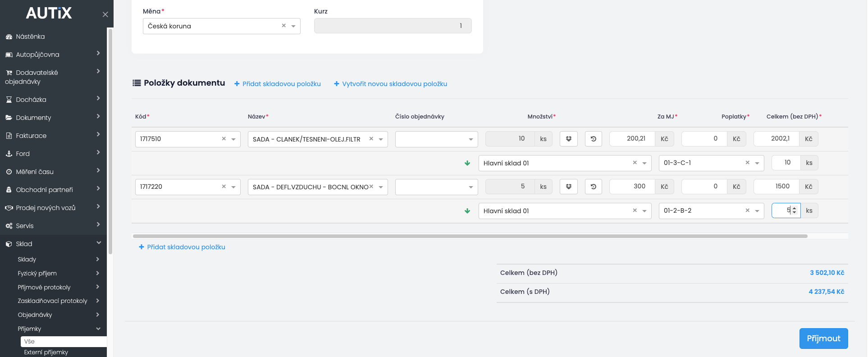Select Externí příjemky in the sidebar
868x357 pixels.
46,352
